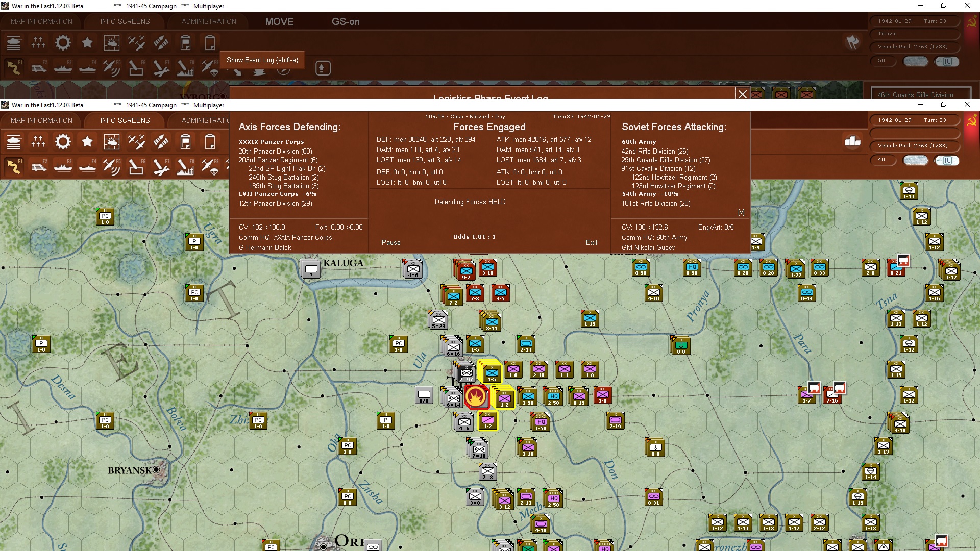Click the '50' value field in back window
Image resolution: width=980 pixels, height=551 pixels.
pos(884,61)
